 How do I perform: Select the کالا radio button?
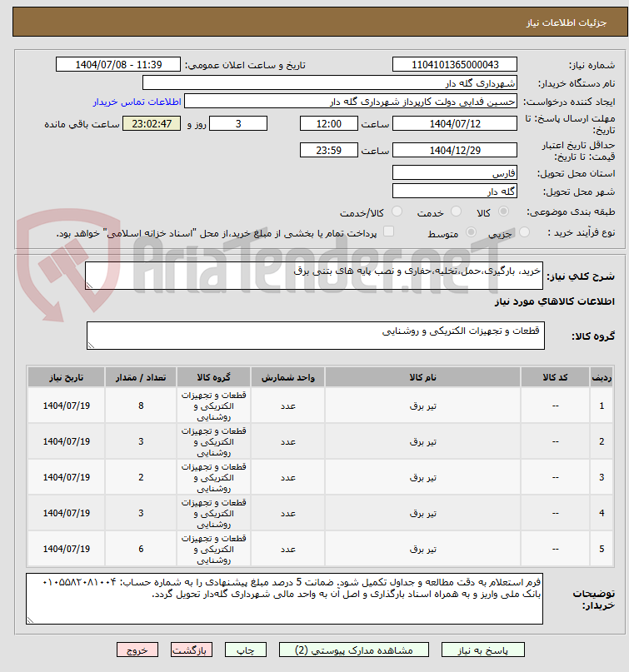coord(504,212)
